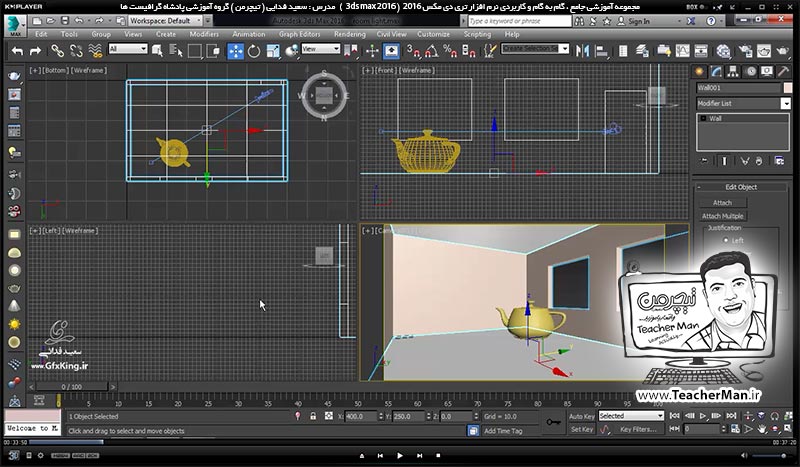Click the time slider showing 0 / 100
800x467 pixels.
coord(72,387)
